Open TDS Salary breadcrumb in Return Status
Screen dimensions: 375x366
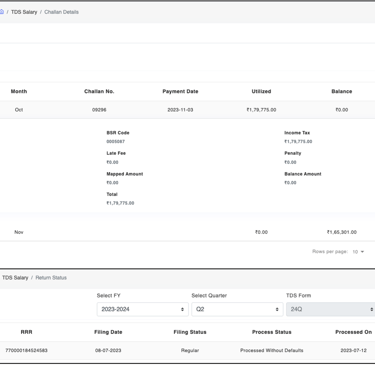click(x=15, y=278)
